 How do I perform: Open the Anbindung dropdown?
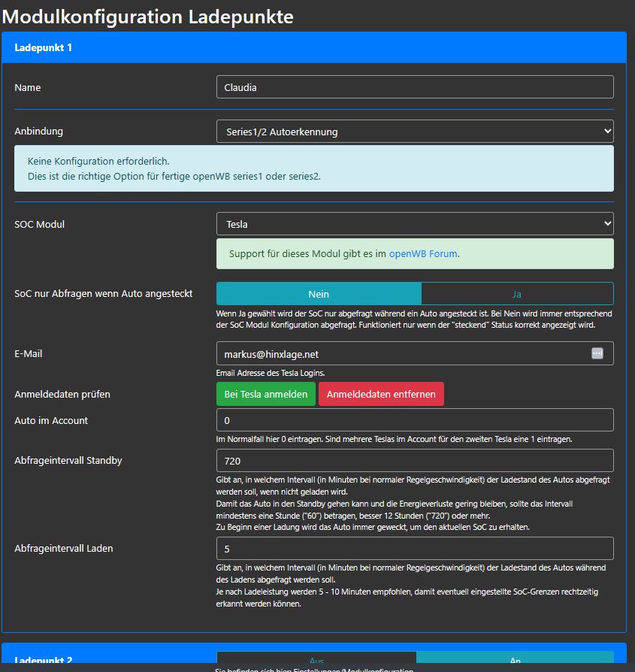[415, 132]
